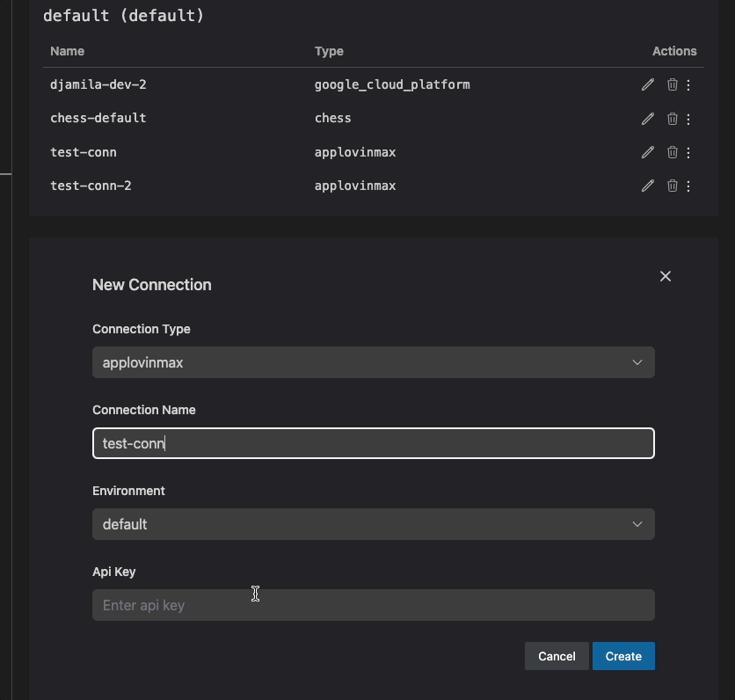Click the test-conn-2 name cell
Screen dimensions: 735x700
pos(91,186)
